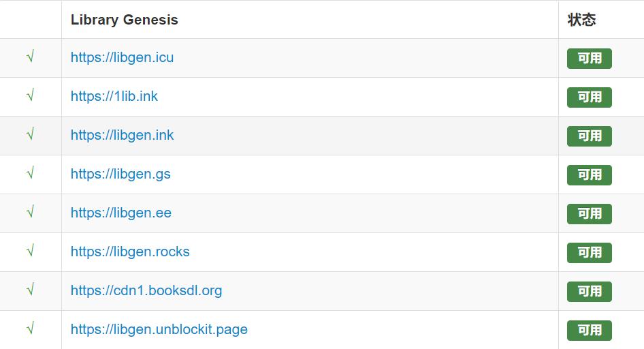
Task: Select the checkmark next to libgen.gs
Action: (30, 174)
